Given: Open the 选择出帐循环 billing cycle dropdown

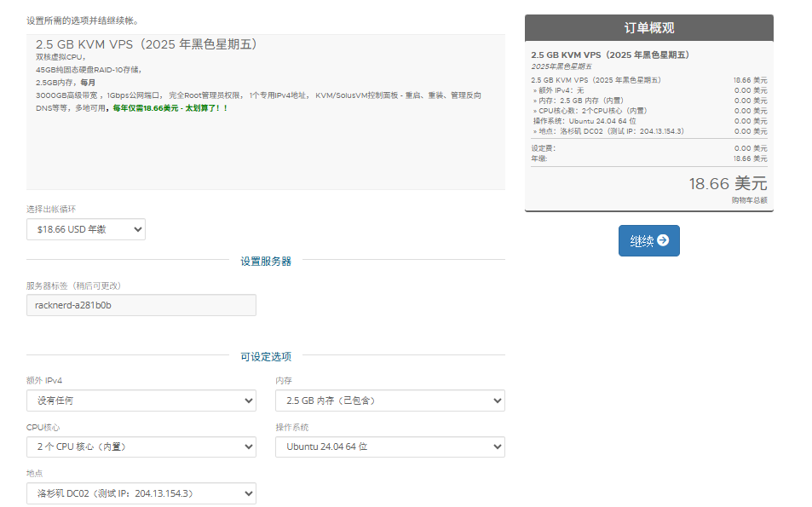Looking at the screenshot, I should 86,229.
